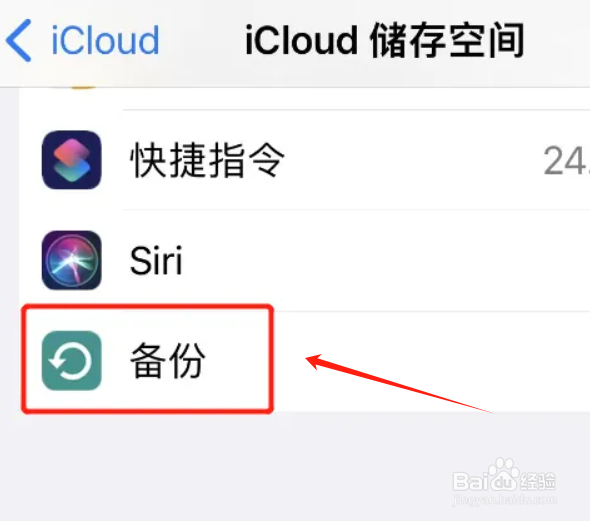Go back via the iCloud link
Screen dimensions: 590x521
tap(105, 40)
